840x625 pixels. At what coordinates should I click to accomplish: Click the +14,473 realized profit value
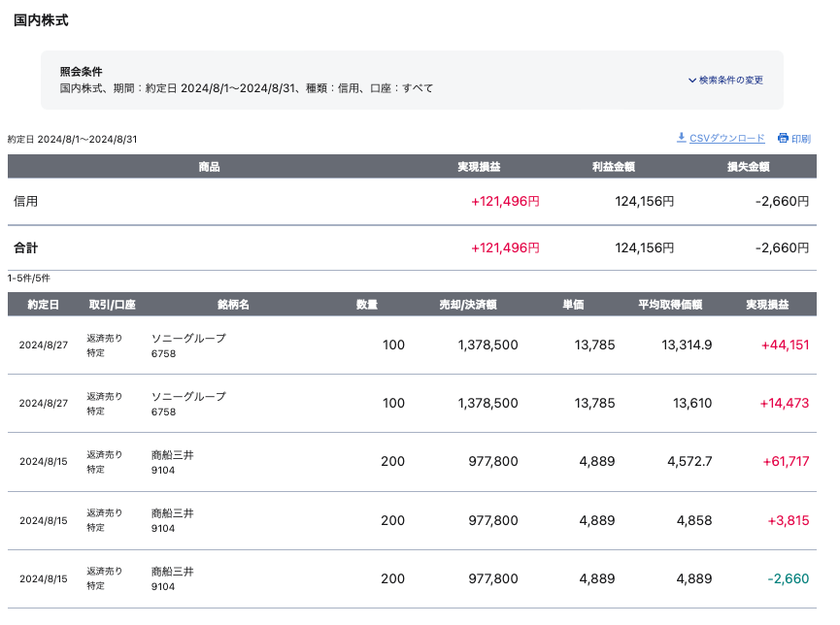click(784, 404)
